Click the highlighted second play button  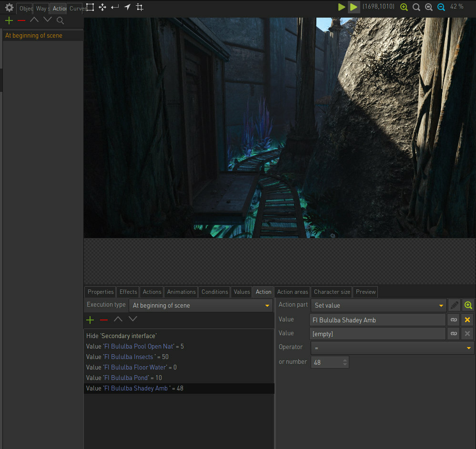tap(354, 7)
